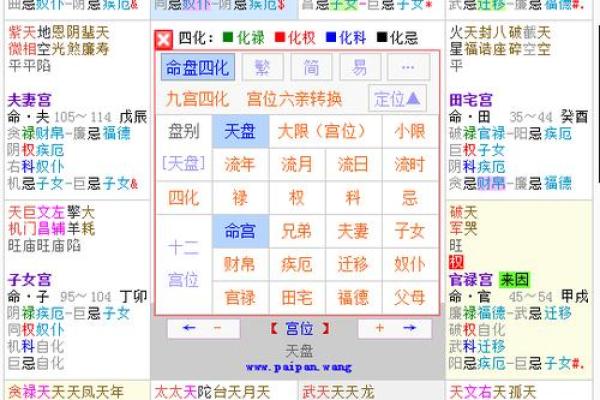Select 子女 palace cell in grid
This screenshot has height=400, width=600.
pyautogui.click(x=410, y=231)
